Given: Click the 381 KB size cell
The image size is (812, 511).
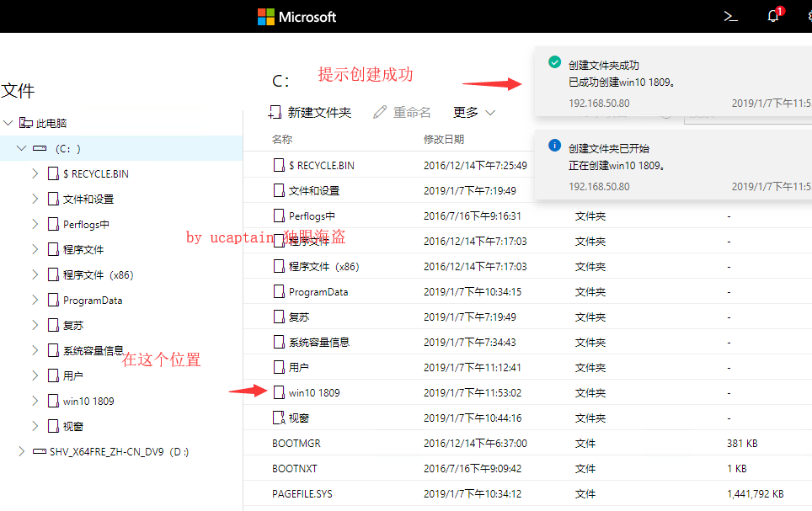Looking at the screenshot, I should (742, 443).
